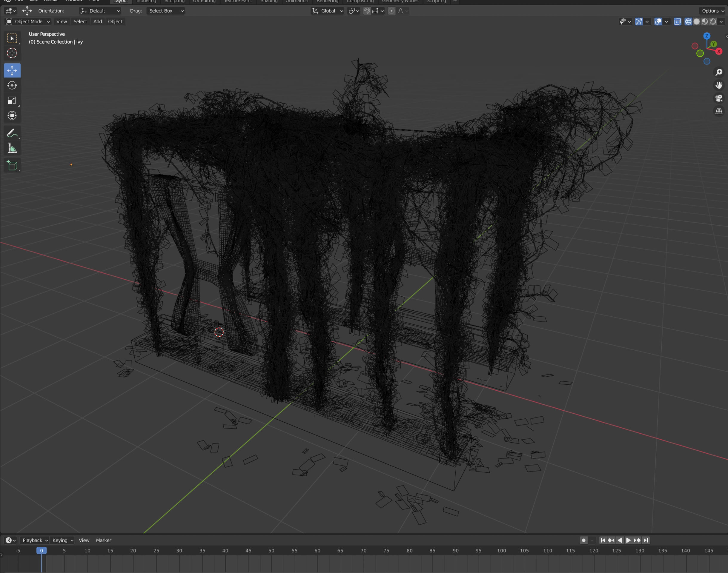Open the Playback popover
The width and height of the screenshot is (728, 573).
click(x=35, y=540)
